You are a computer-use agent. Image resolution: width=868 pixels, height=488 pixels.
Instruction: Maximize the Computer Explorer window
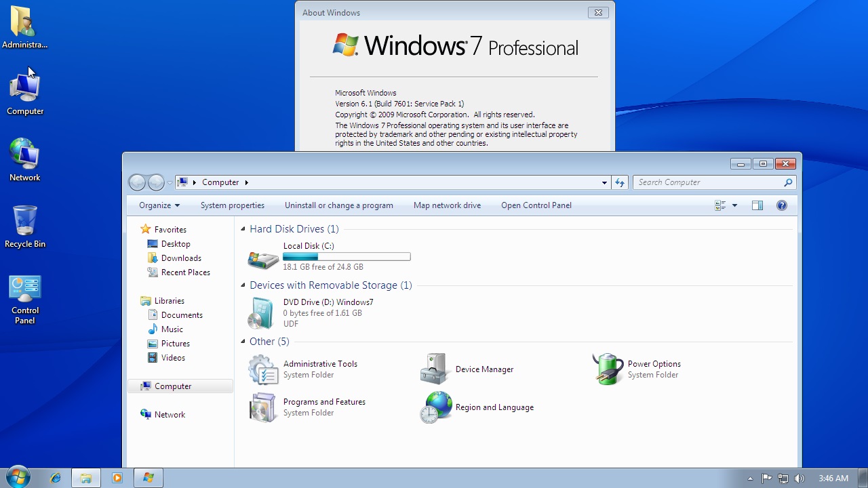763,163
